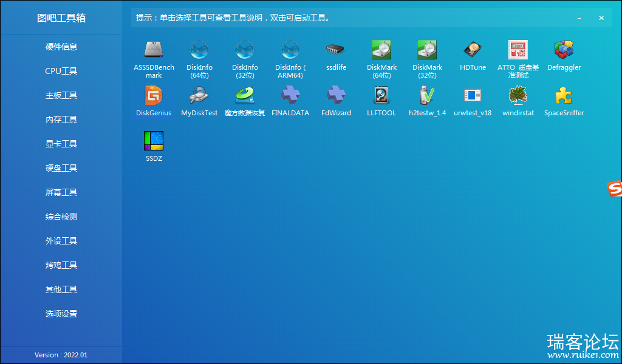Select the urwtest_v18 icon
622x364 pixels.
click(x=473, y=95)
